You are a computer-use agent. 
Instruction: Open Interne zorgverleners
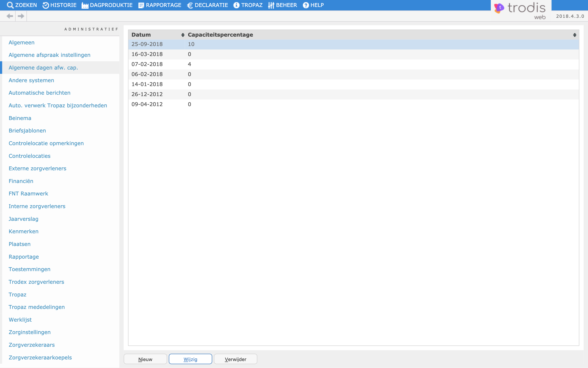tap(37, 206)
